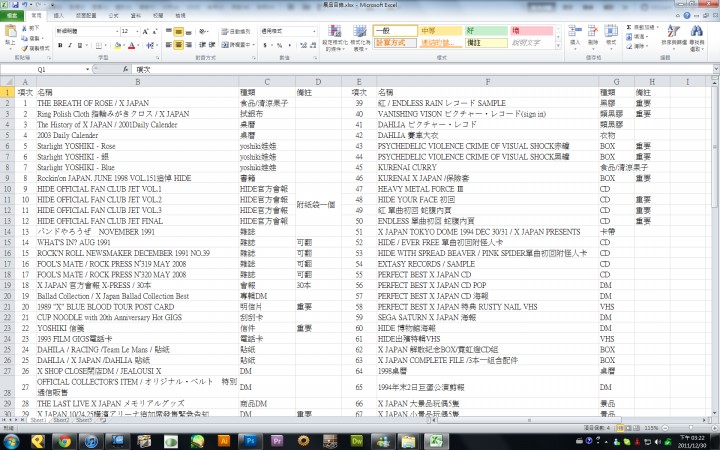Switch to the Insert ribbon tab

pos(58,16)
